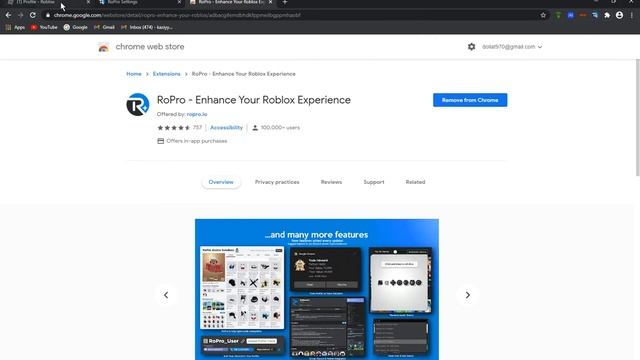Open the RoPro extension icon in the toolbar
640x360 pixels.
click(595, 15)
